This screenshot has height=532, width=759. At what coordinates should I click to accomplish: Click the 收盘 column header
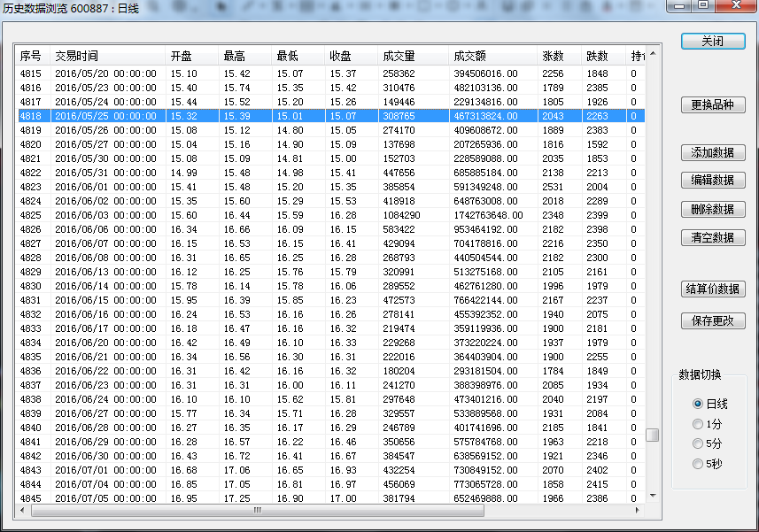pyautogui.click(x=340, y=56)
